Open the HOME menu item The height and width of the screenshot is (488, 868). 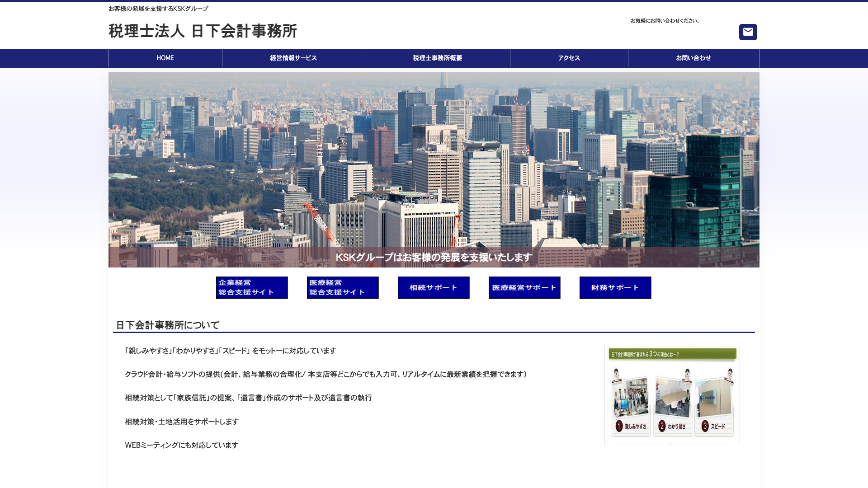pyautogui.click(x=165, y=58)
